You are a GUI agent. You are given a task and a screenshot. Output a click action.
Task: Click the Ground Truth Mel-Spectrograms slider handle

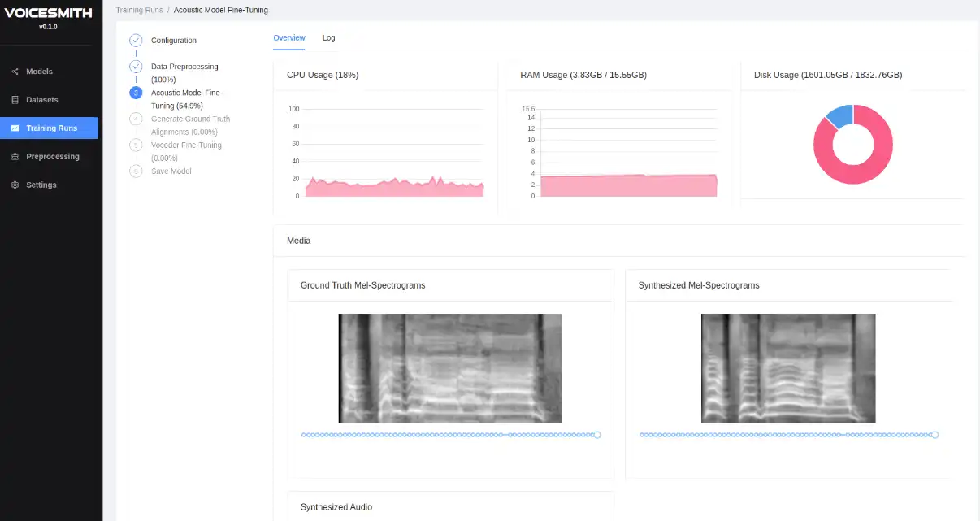597,435
